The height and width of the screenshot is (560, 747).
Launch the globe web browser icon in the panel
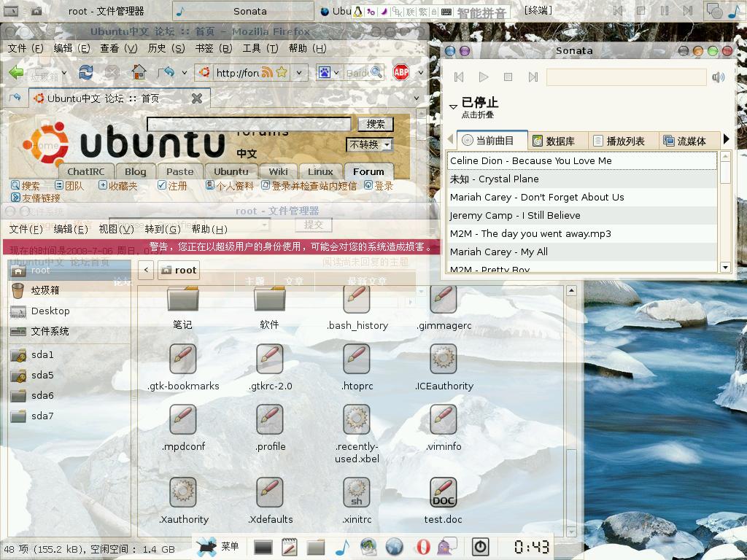click(395, 548)
